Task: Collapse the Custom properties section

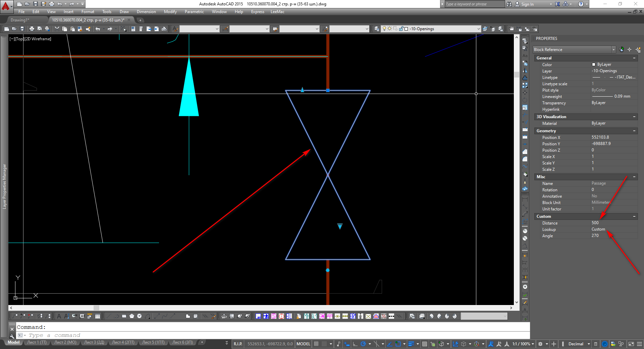Action: (634, 216)
